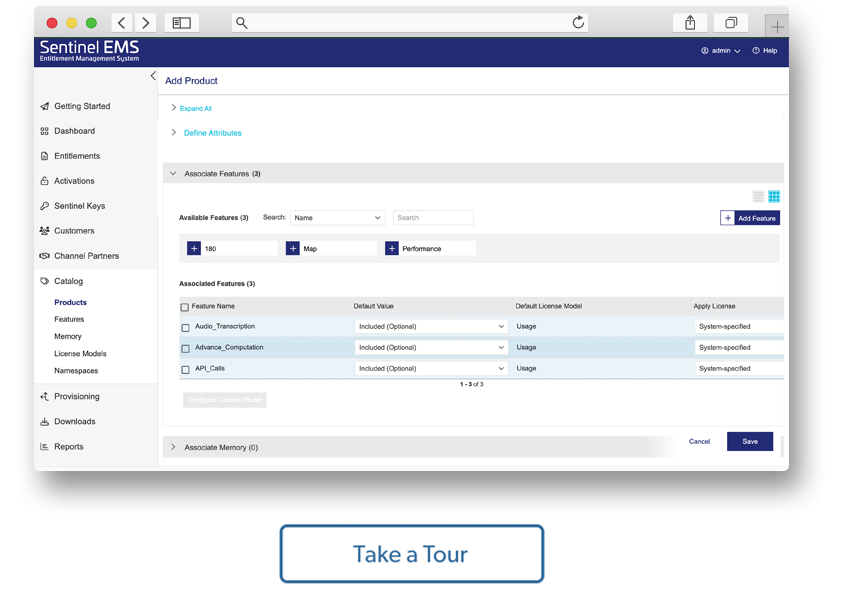850x600 pixels.
Task: Open Sentinel Keys page
Action: click(73, 206)
